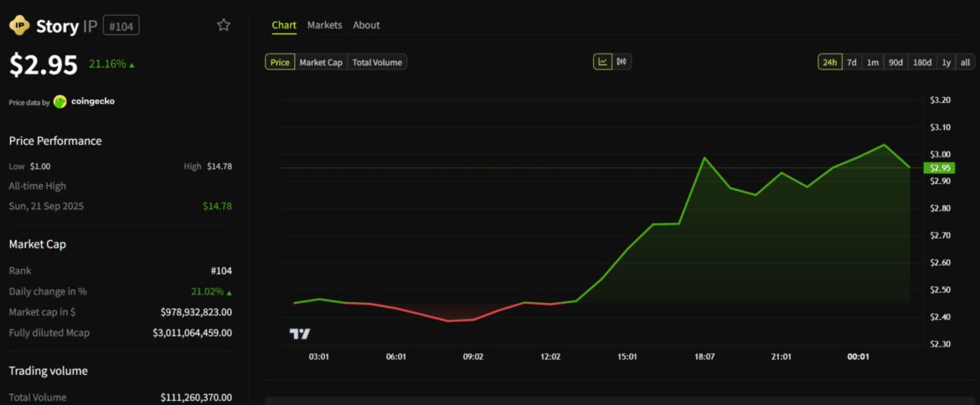Click the Total Volume value $111,260,370.00

click(196, 397)
